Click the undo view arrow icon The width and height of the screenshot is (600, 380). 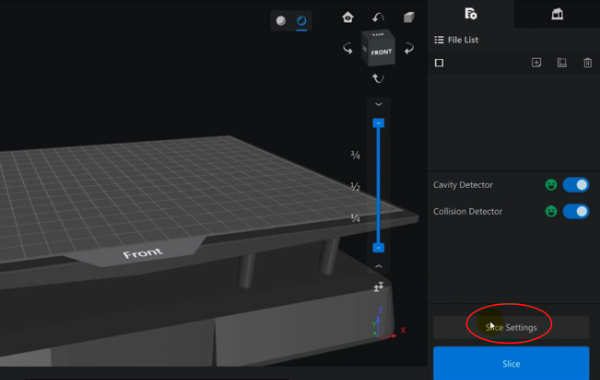378,17
